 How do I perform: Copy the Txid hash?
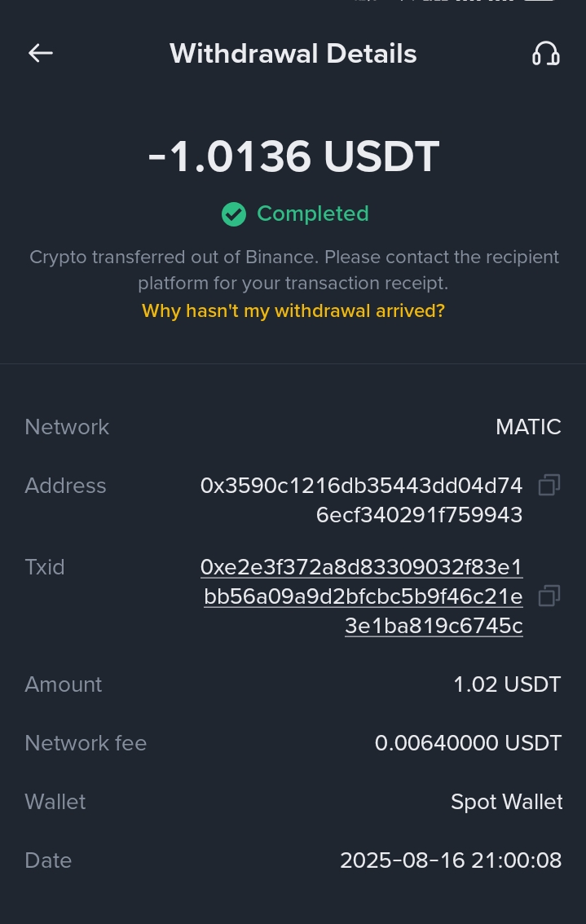[x=549, y=596]
